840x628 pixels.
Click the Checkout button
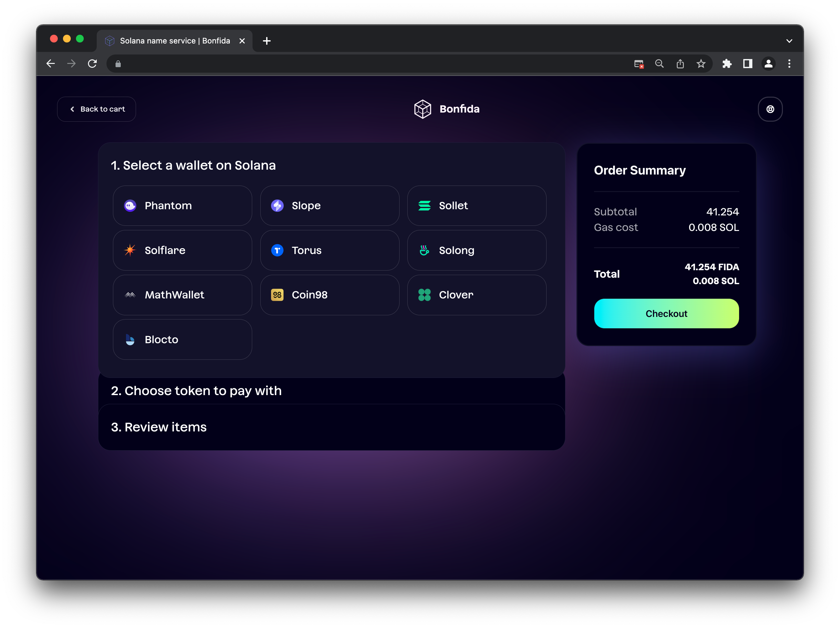point(666,313)
